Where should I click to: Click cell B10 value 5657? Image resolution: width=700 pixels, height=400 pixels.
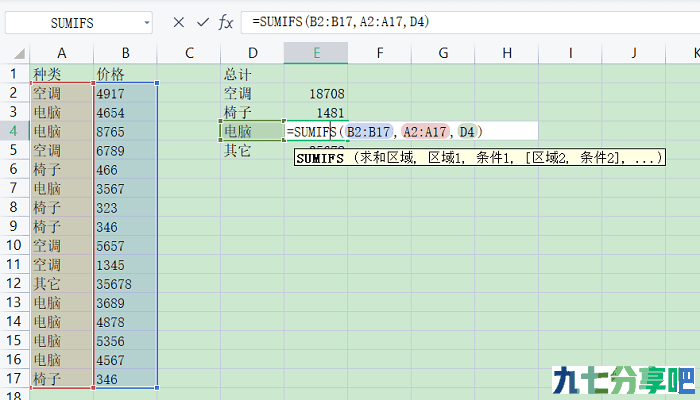click(x=125, y=245)
